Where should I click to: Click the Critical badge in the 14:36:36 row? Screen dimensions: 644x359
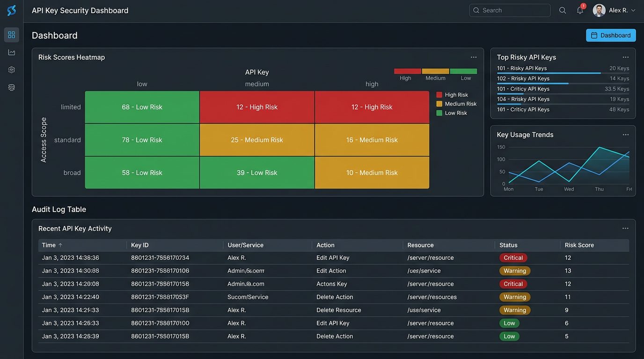513,258
